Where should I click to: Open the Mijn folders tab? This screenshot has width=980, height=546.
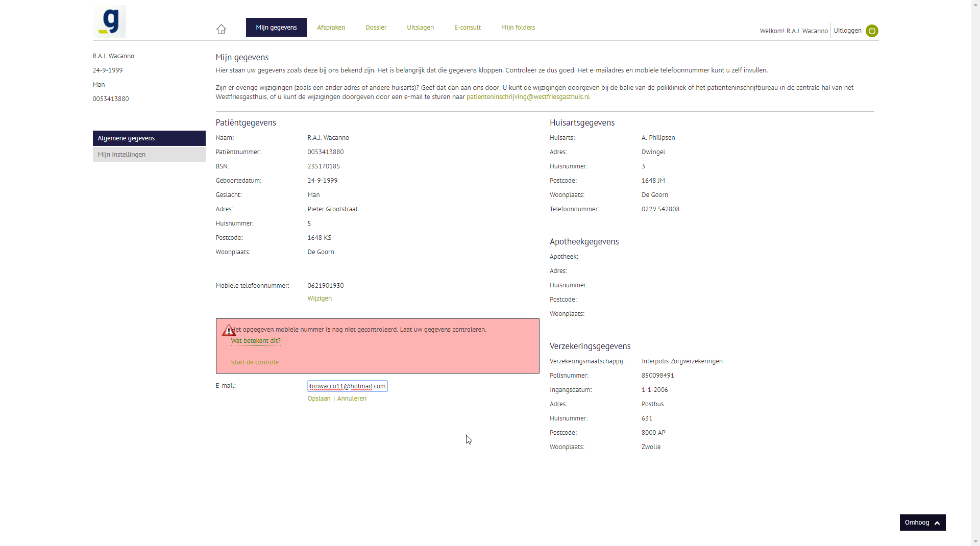518,28
